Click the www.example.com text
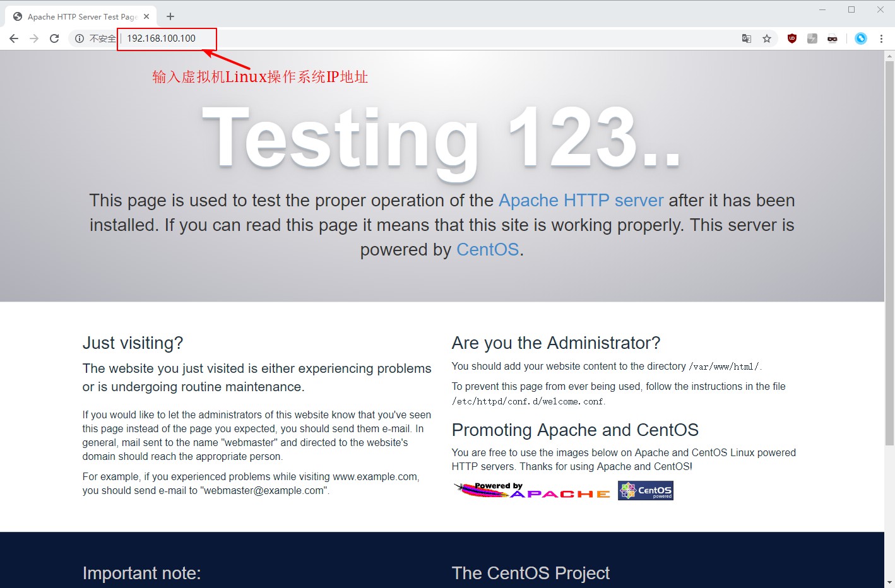The image size is (895, 588). pos(375,477)
